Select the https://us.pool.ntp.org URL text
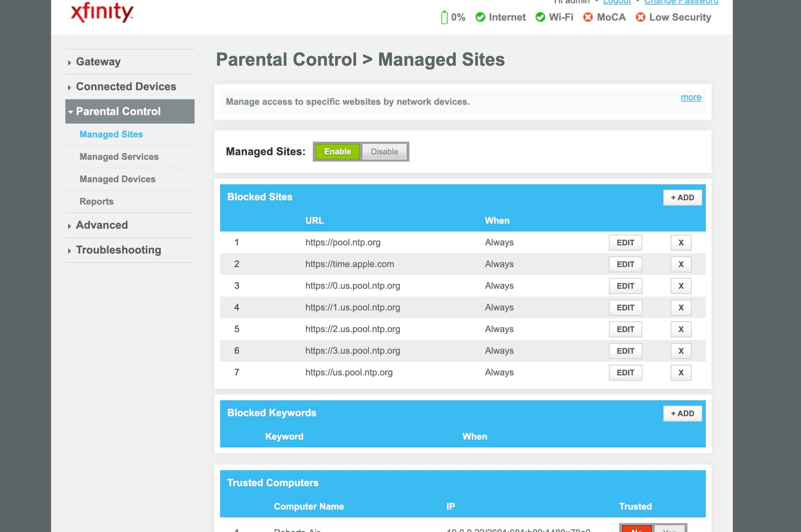The image size is (801, 532). 349,373
